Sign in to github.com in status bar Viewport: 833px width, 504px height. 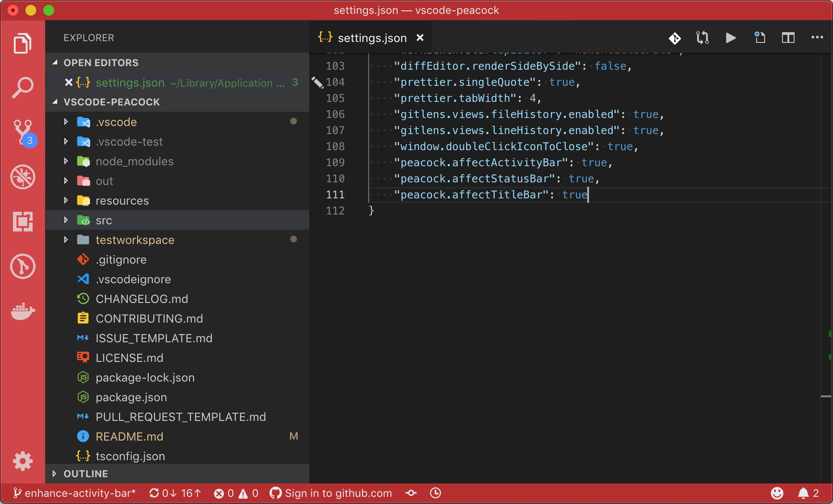(x=331, y=493)
